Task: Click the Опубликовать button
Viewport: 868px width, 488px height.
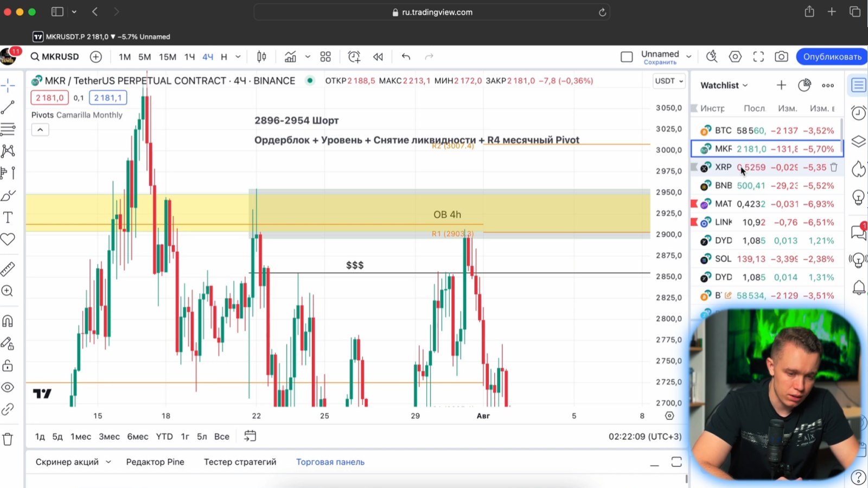Action: [832, 57]
